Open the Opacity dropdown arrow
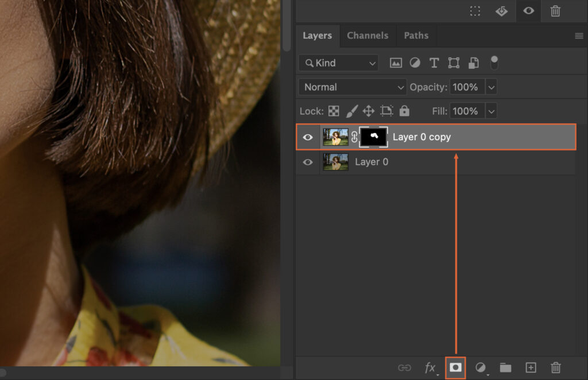 492,87
